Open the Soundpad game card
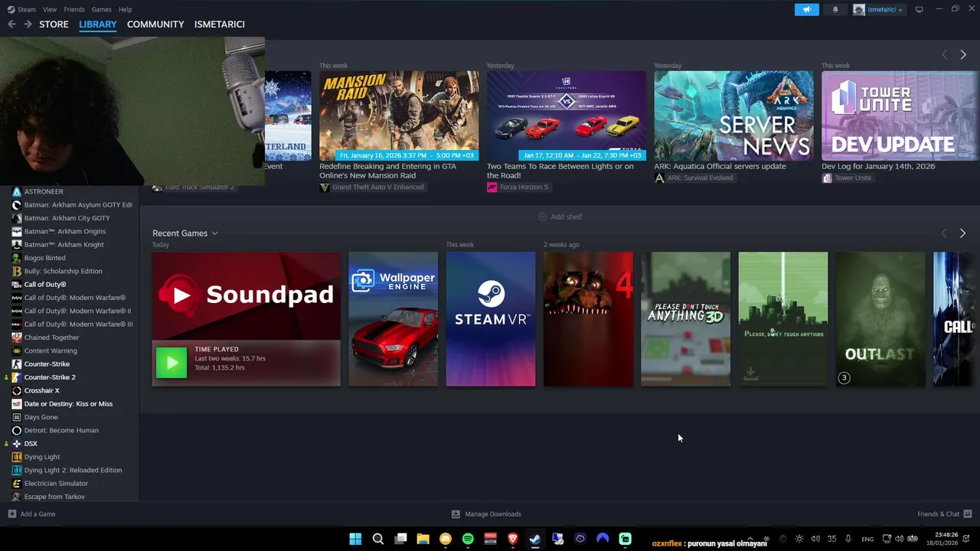Screen dimensions: 980x551 point(246,319)
